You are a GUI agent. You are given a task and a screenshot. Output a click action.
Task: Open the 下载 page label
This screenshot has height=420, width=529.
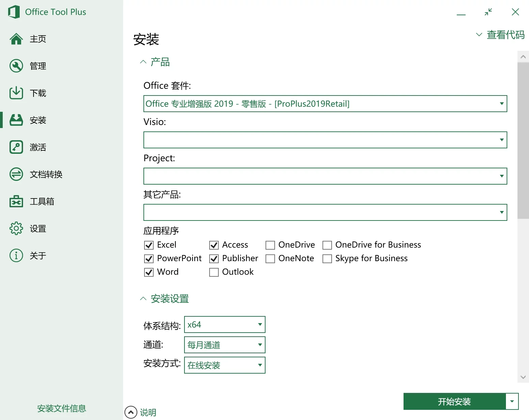pyautogui.click(x=38, y=93)
